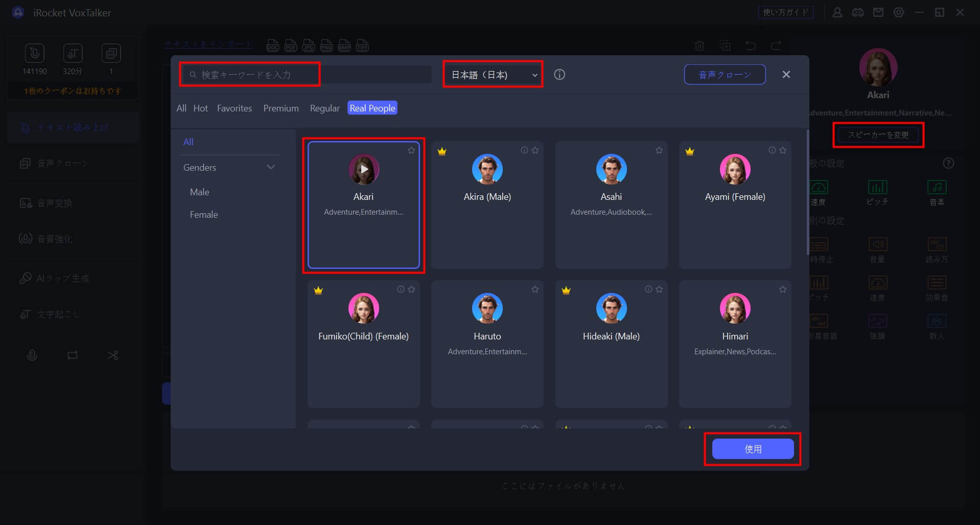
Task: Open the 使い方ガイド guide button
Action: tap(786, 12)
